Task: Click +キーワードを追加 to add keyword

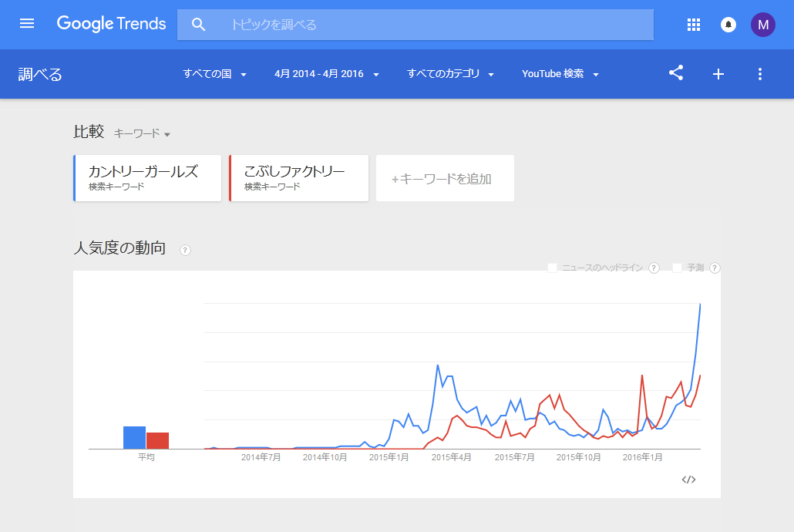Action: (445, 178)
